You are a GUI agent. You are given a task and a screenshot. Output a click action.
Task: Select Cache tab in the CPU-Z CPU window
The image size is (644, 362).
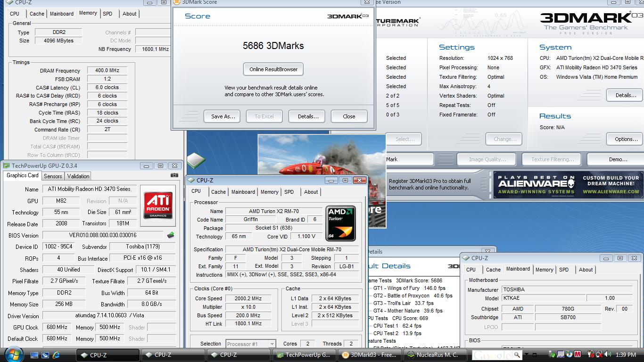coord(218,192)
